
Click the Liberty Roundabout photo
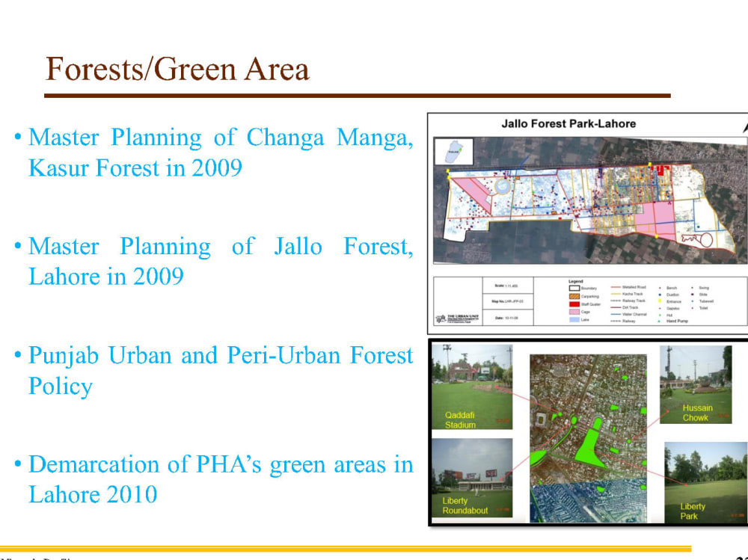pyautogui.click(x=472, y=478)
